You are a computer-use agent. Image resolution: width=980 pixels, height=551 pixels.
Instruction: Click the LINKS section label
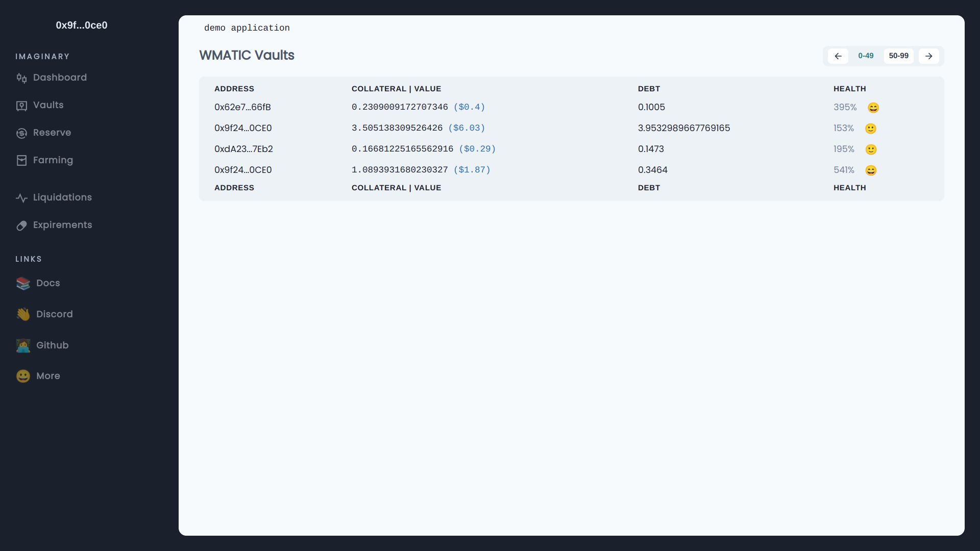(x=29, y=259)
